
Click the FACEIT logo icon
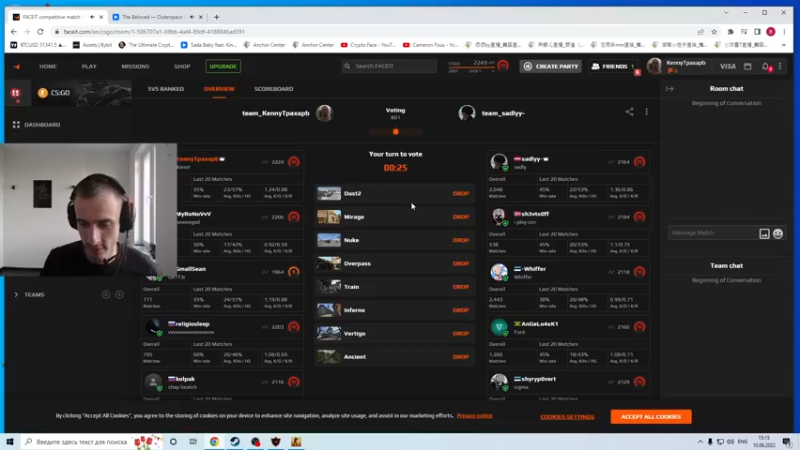pyautogui.click(x=16, y=66)
